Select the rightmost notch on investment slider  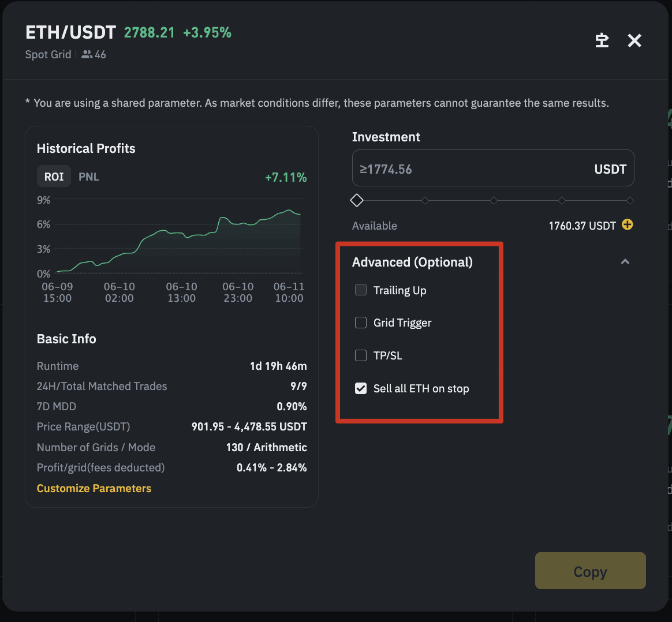[630, 200]
